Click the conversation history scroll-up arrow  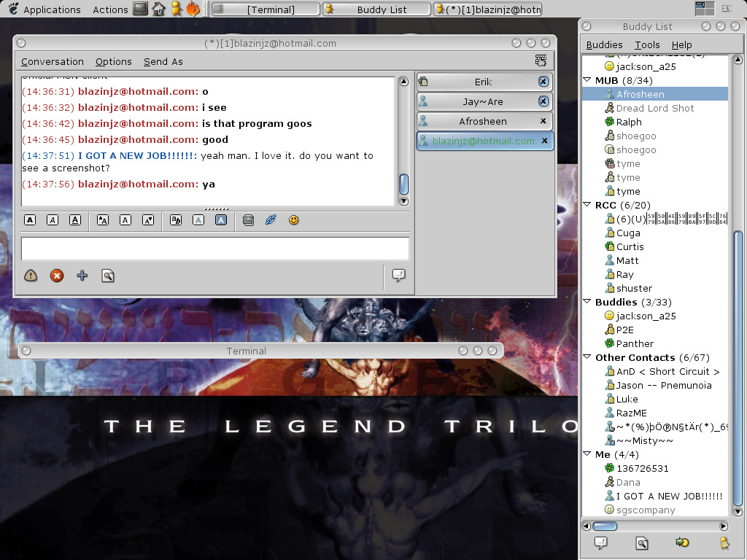point(403,82)
